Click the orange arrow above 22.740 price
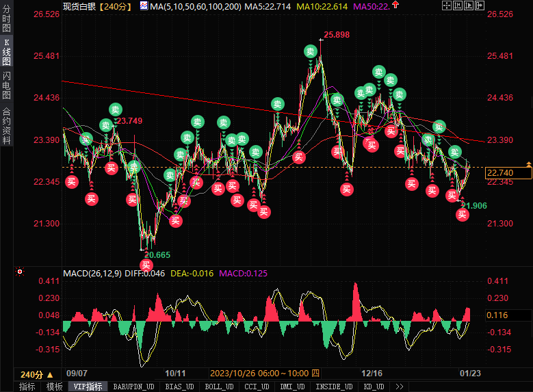This screenshot has width=533, height=392. tap(529, 164)
